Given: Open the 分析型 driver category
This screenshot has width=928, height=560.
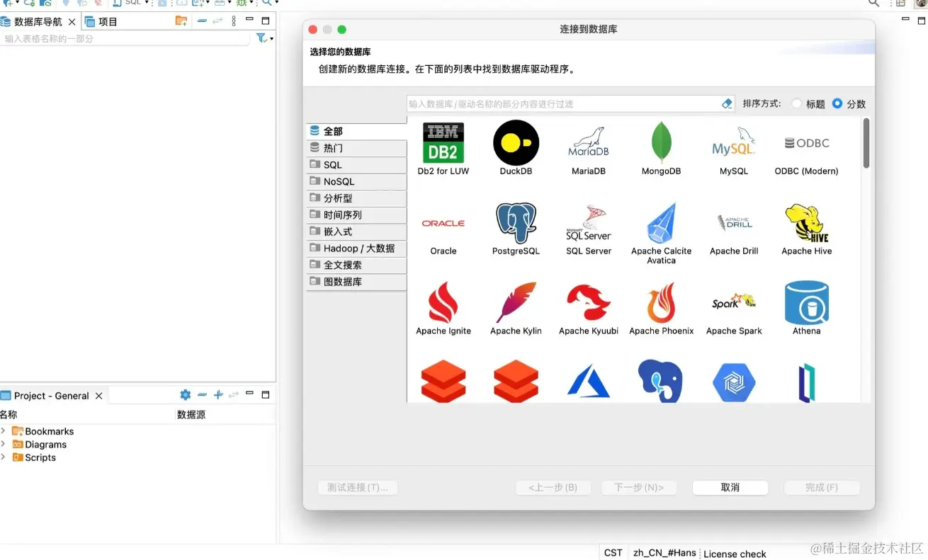Looking at the screenshot, I should click(x=356, y=198).
